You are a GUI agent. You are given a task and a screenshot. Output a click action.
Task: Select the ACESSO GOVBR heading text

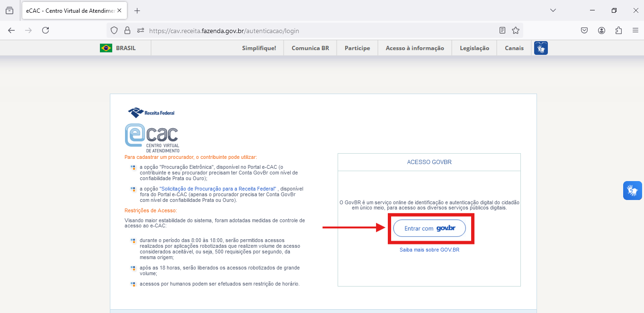[x=429, y=162]
